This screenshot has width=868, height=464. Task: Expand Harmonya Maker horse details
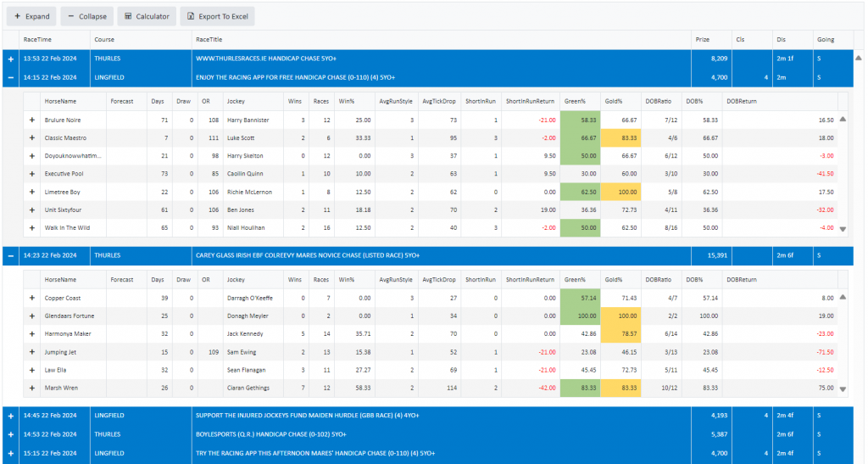32,334
